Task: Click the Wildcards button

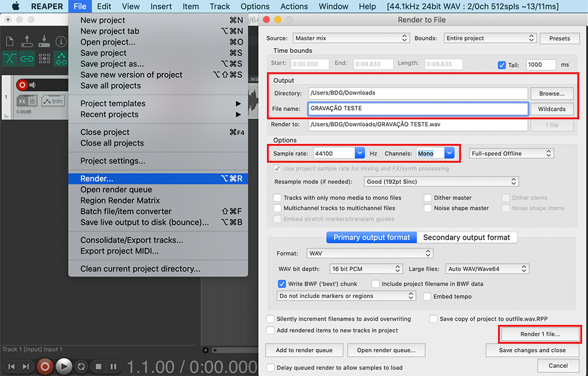Action: 552,109
